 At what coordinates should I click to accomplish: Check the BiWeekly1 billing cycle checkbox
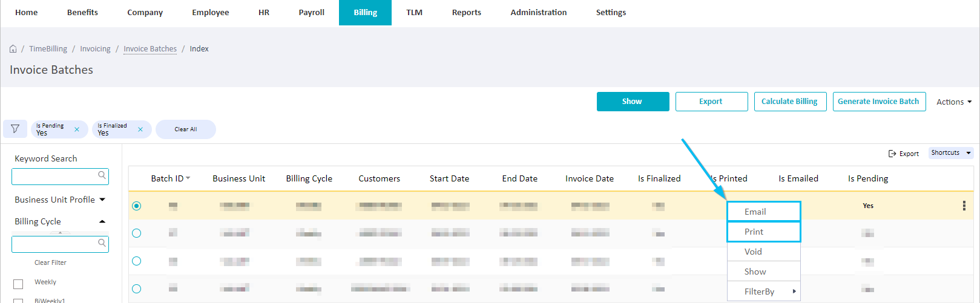click(x=18, y=301)
